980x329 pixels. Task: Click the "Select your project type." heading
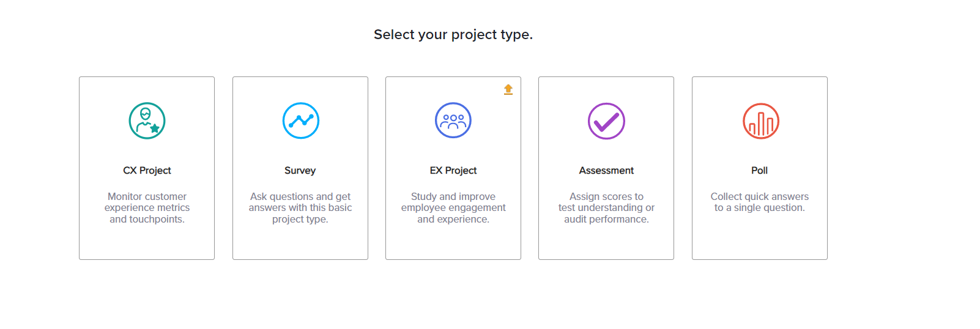[x=453, y=35]
